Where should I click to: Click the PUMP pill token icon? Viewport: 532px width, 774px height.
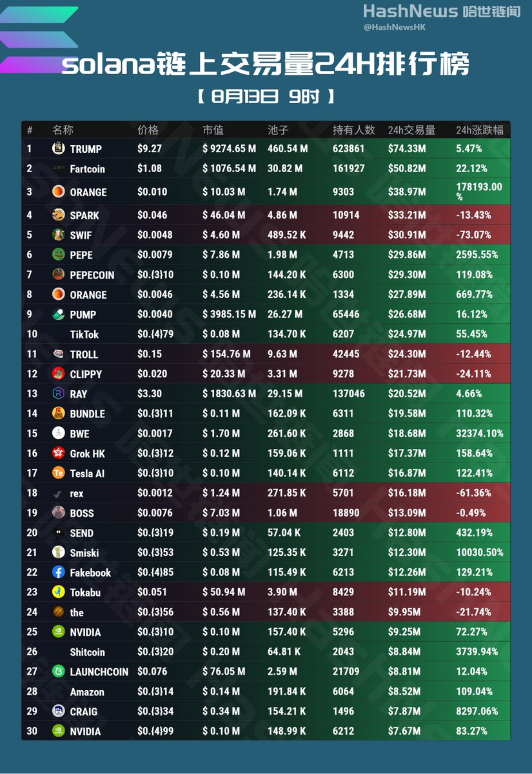coord(59,314)
